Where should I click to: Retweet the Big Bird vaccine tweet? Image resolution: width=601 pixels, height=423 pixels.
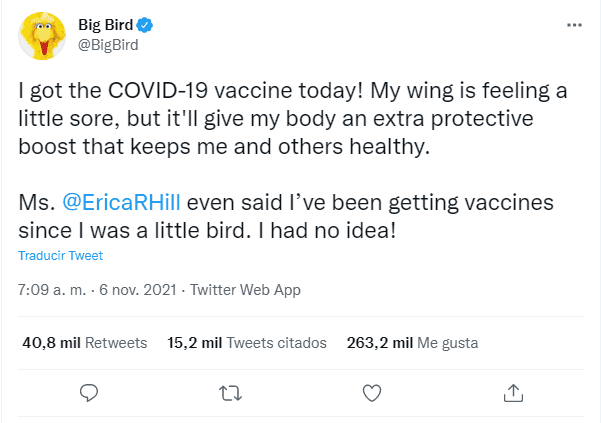point(230,391)
